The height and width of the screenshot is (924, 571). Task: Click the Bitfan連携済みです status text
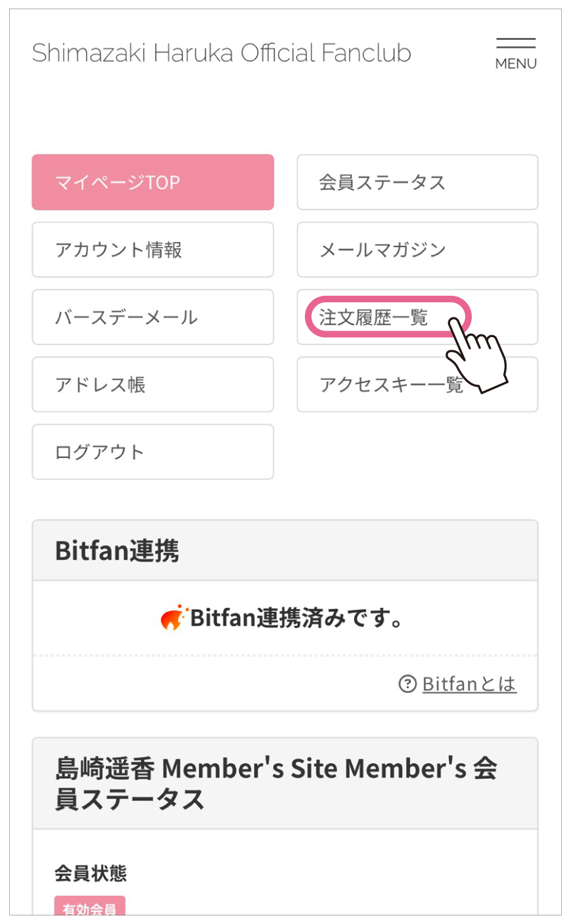tap(296, 618)
